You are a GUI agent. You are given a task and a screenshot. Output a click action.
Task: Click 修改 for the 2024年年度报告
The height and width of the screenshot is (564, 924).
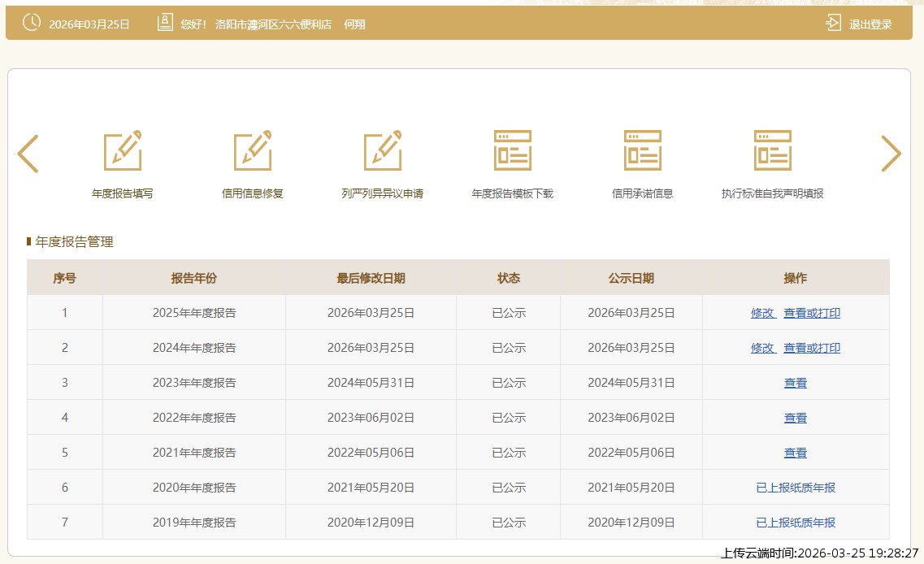pos(762,348)
